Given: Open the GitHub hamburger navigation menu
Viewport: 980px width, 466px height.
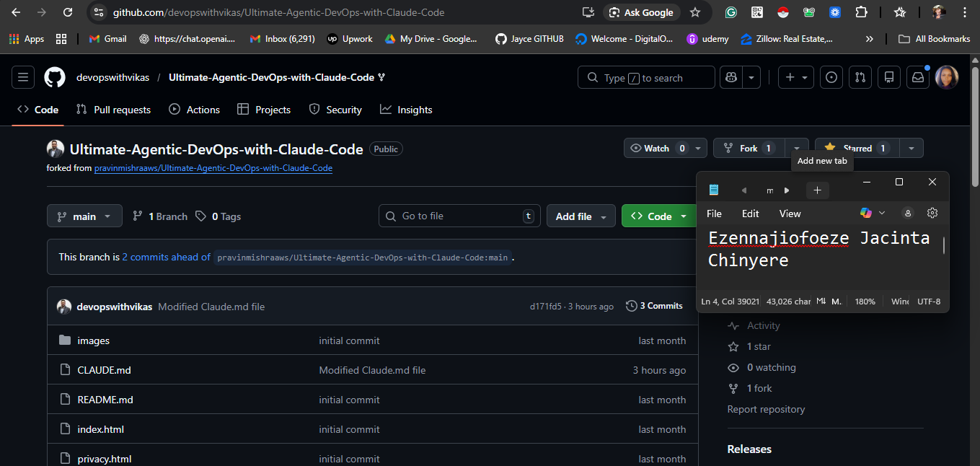Looking at the screenshot, I should point(23,77).
